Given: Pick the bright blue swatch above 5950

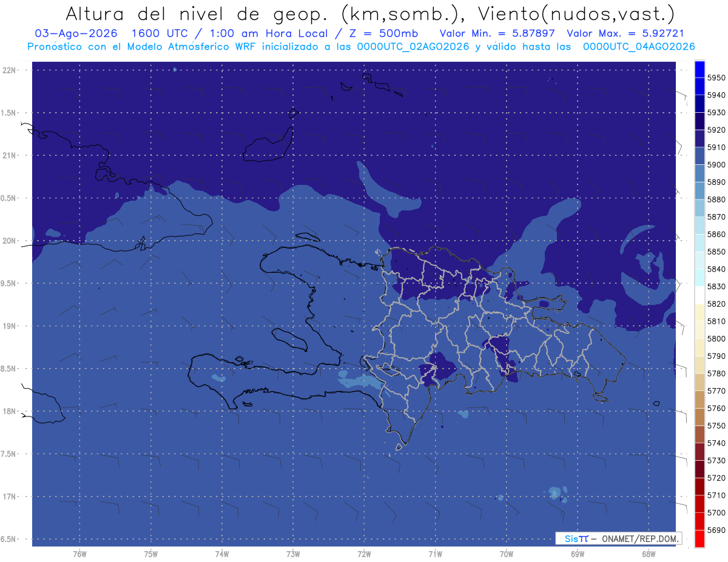Looking at the screenshot, I should [x=699, y=69].
